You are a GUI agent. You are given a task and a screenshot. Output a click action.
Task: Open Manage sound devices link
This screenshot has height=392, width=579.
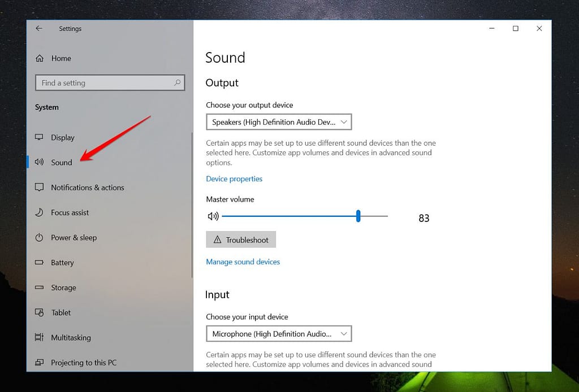point(243,262)
